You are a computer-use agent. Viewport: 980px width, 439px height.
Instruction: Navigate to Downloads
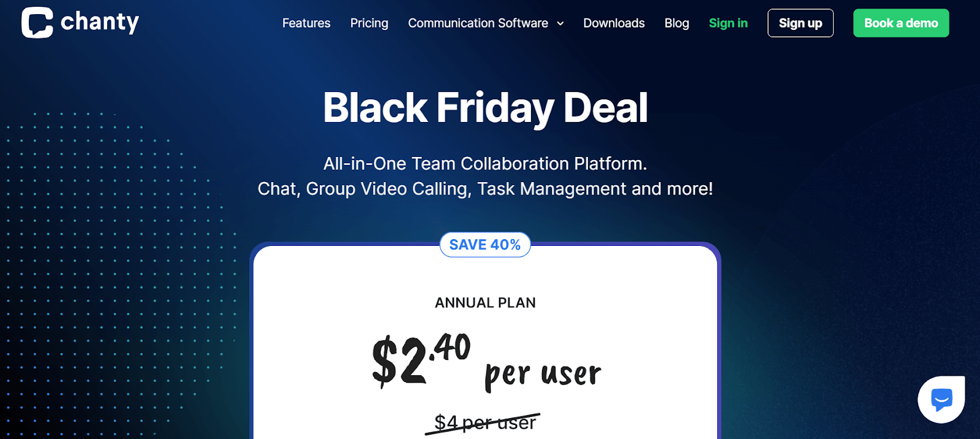pyautogui.click(x=614, y=23)
